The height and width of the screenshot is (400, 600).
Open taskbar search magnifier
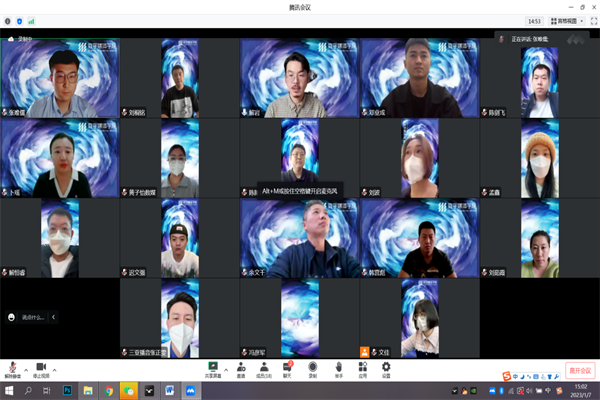(28, 391)
